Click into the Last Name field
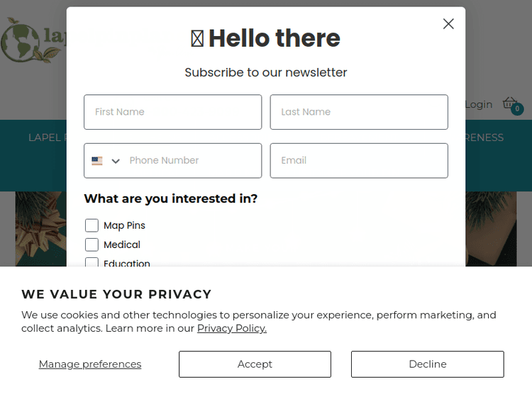 (359, 112)
